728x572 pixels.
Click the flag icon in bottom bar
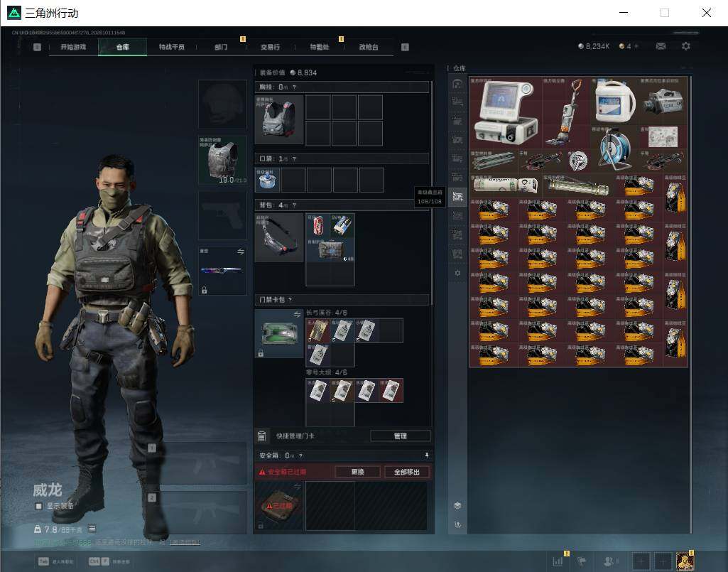[582, 561]
